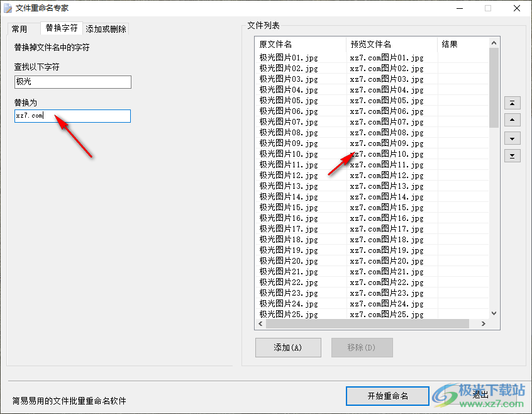Image resolution: width=532 pixels, height=414 pixels.
Task: Minimize the 文件重命名专家 window
Action: [460, 8]
